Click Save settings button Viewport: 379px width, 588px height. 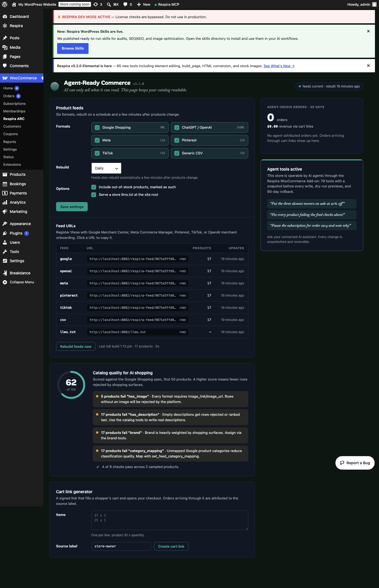(72, 207)
